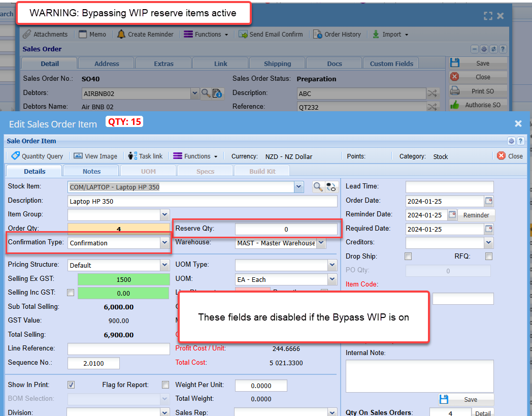This screenshot has height=416, width=532.
Task: Close the Edit Sales Order Item dialog
Action: [x=518, y=123]
